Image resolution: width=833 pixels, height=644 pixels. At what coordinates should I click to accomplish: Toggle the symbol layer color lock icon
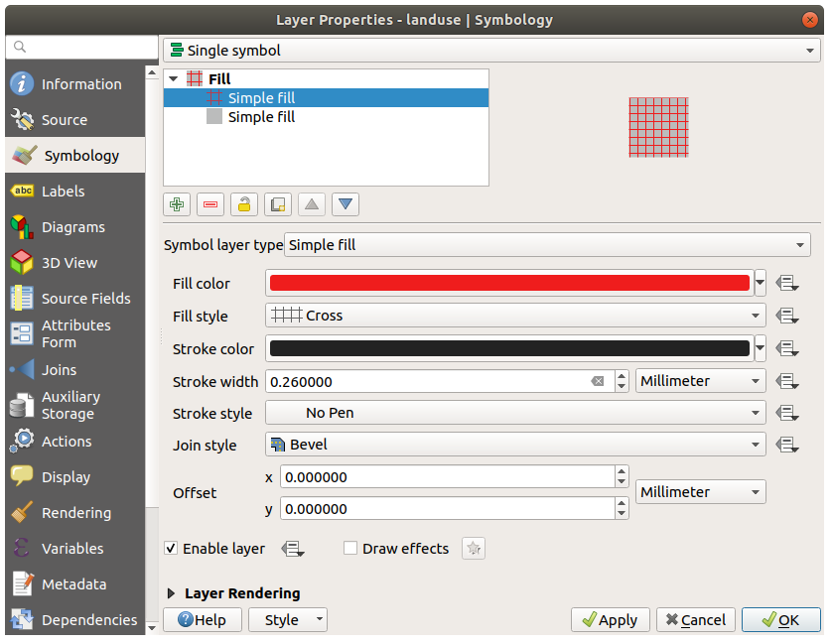pos(244,204)
